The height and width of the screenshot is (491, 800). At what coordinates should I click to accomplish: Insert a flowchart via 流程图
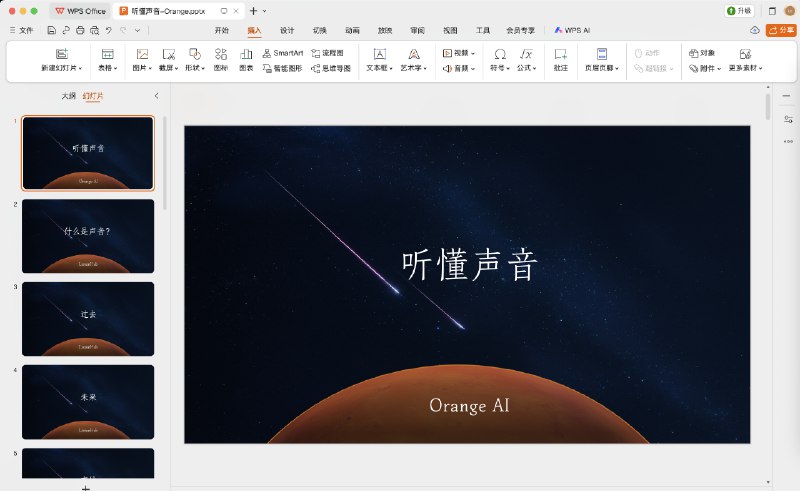(328, 53)
